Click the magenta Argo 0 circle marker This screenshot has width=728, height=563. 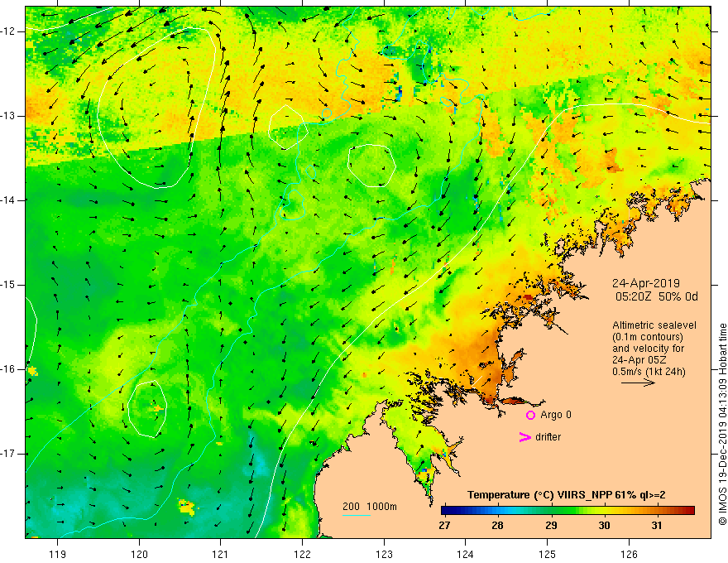530,415
